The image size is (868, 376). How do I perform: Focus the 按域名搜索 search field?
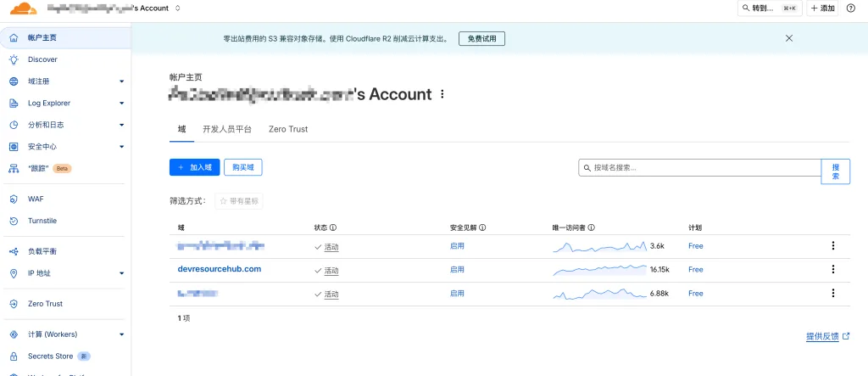point(699,167)
